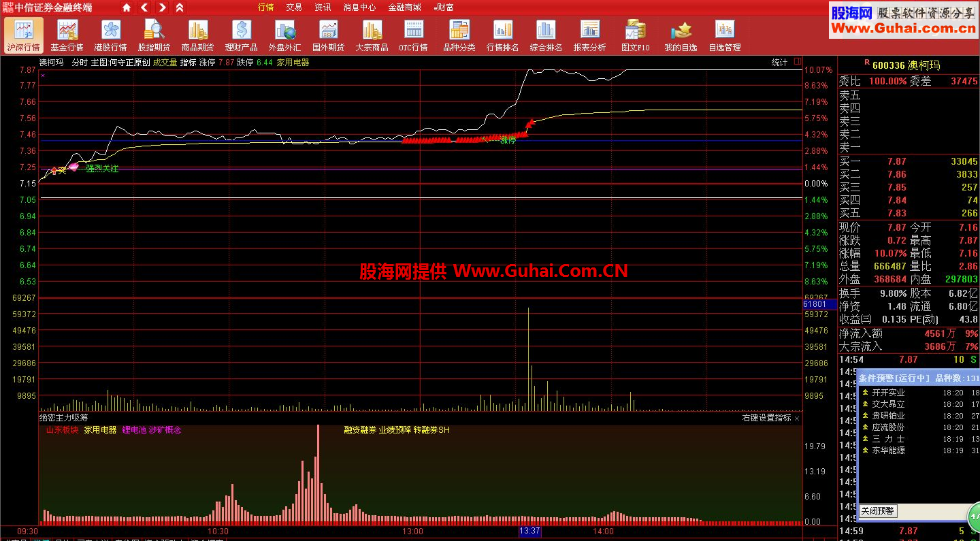
Task: Click the 关闭预警 button
Action: click(x=877, y=511)
